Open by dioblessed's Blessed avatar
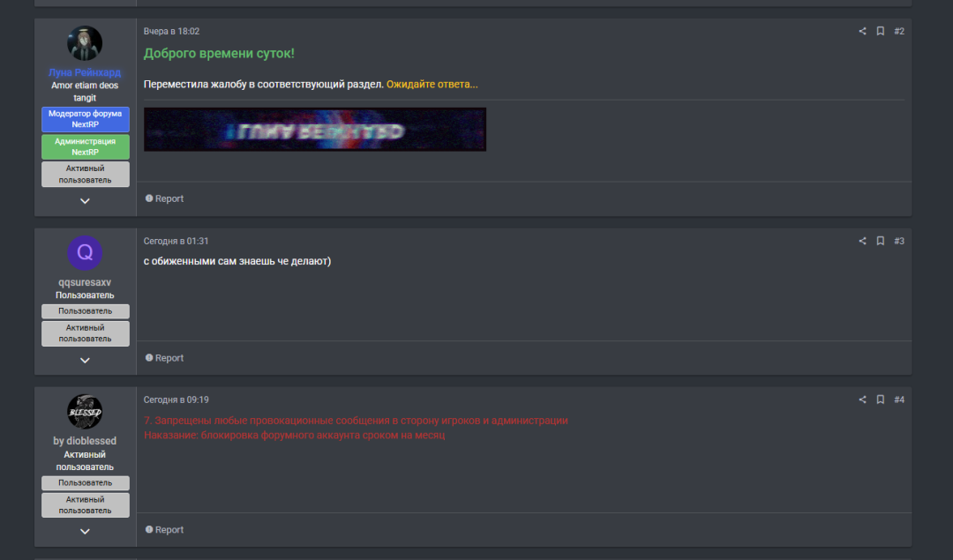The image size is (953, 560). (85, 412)
